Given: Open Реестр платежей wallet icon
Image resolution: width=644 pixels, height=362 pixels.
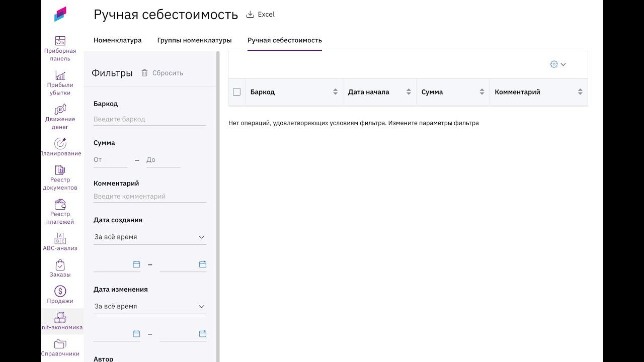Looking at the screenshot, I should coord(60,205).
